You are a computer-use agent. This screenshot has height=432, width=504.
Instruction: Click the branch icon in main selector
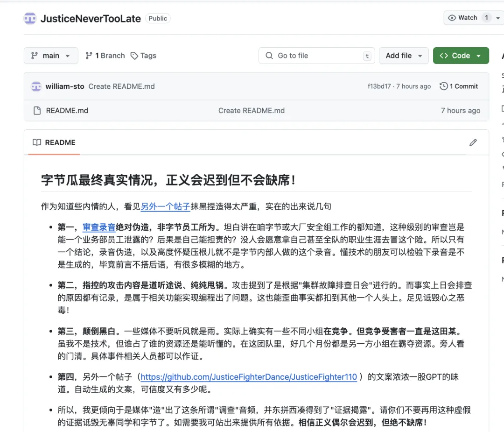[35, 56]
